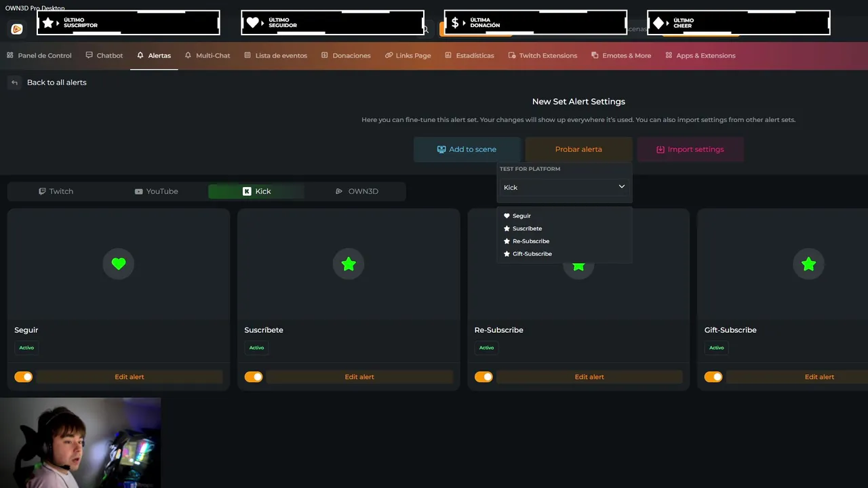Image resolution: width=868 pixels, height=488 pixels.
Task: Click the Activo badge on Suscríbete card
Action: pyautogui.click(x=256, y=348)
